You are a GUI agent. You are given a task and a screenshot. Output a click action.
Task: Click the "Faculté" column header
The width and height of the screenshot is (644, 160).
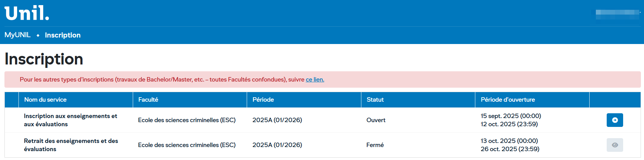pos(148,100)
